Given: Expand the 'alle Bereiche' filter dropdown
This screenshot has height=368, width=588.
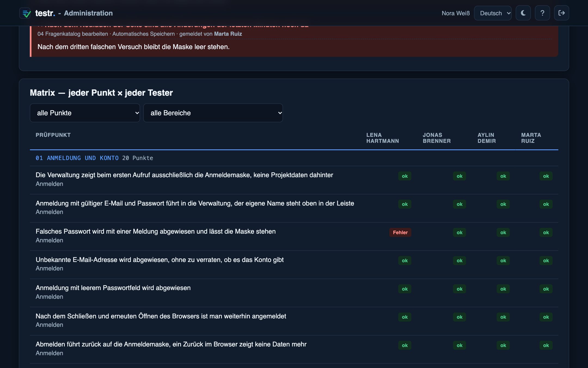Looking at the screenshot, I should pos(213,113).
